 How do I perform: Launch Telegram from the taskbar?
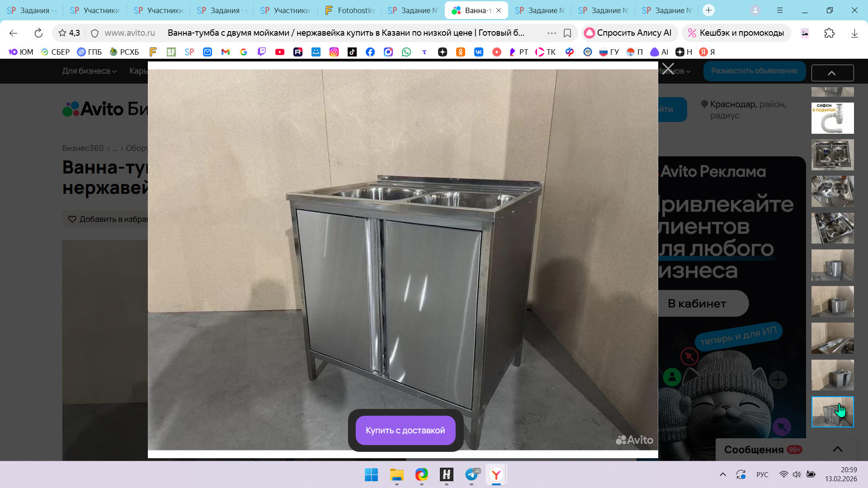coord(472,474)
